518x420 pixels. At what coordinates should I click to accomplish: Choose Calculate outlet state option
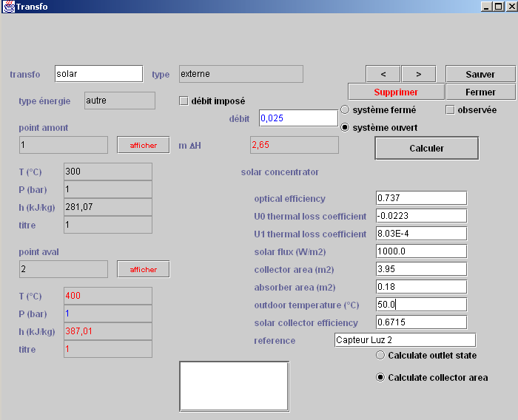click(380, 355)
